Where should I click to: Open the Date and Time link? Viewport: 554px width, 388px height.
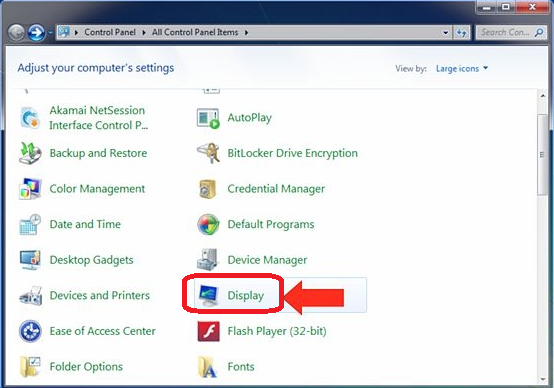[x=85, y=224]
